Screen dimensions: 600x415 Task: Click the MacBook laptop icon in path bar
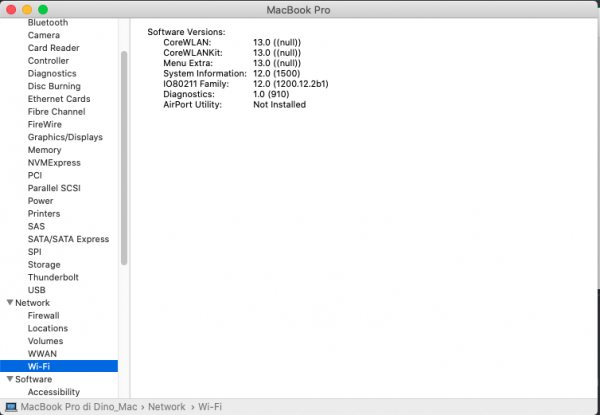coord(11,407)
